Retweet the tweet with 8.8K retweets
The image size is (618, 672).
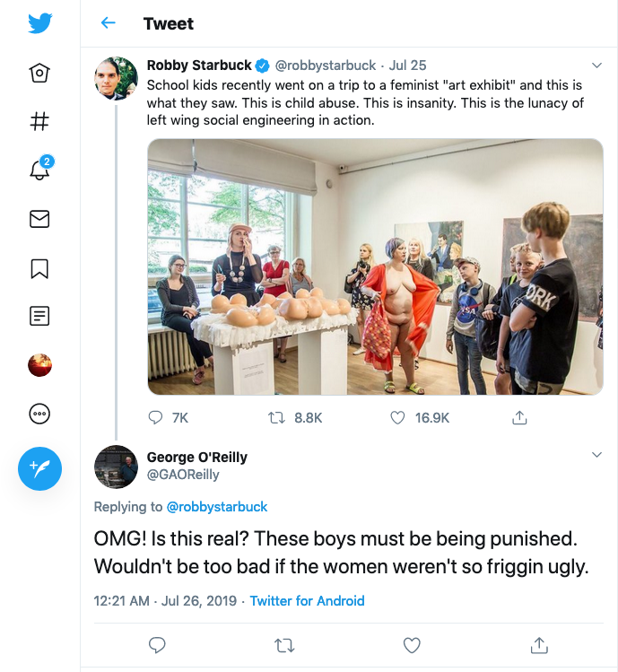[277, 418]
